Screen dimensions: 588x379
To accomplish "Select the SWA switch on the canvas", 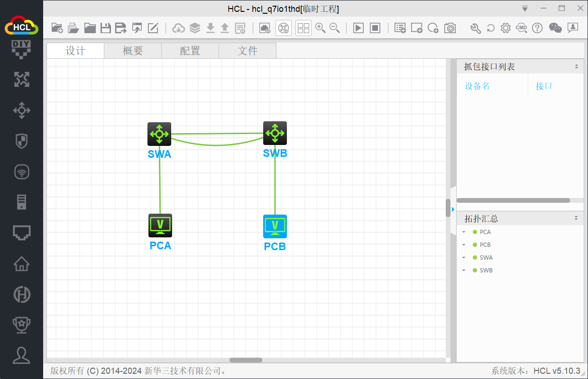I will click(x=159, y=134).
